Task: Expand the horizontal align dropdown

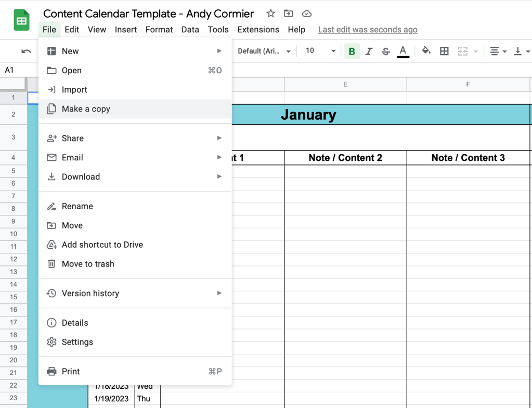Action: click(x=498, y=51)
